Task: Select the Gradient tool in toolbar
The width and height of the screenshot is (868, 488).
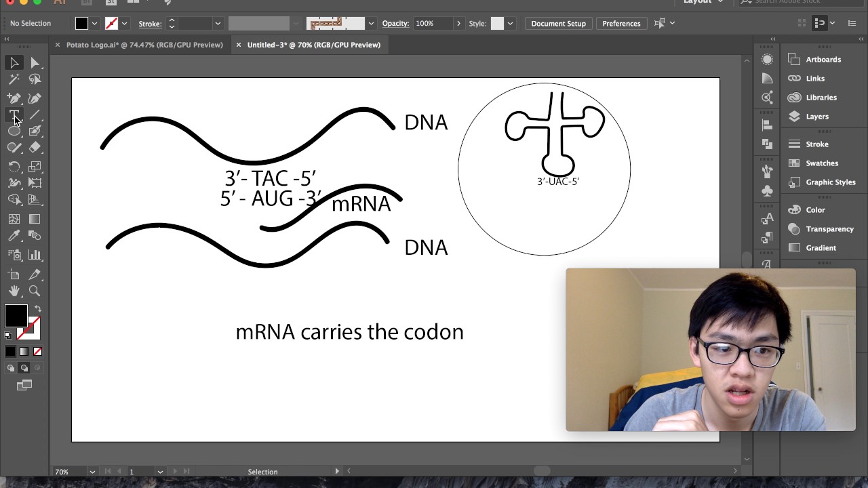Action: [x=35, y=219]
